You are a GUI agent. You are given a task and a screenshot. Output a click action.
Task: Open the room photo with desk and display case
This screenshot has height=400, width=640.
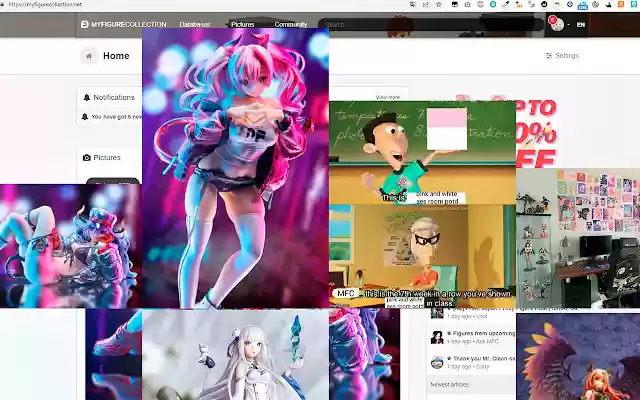pyautogui.click(x=578, y=238)
